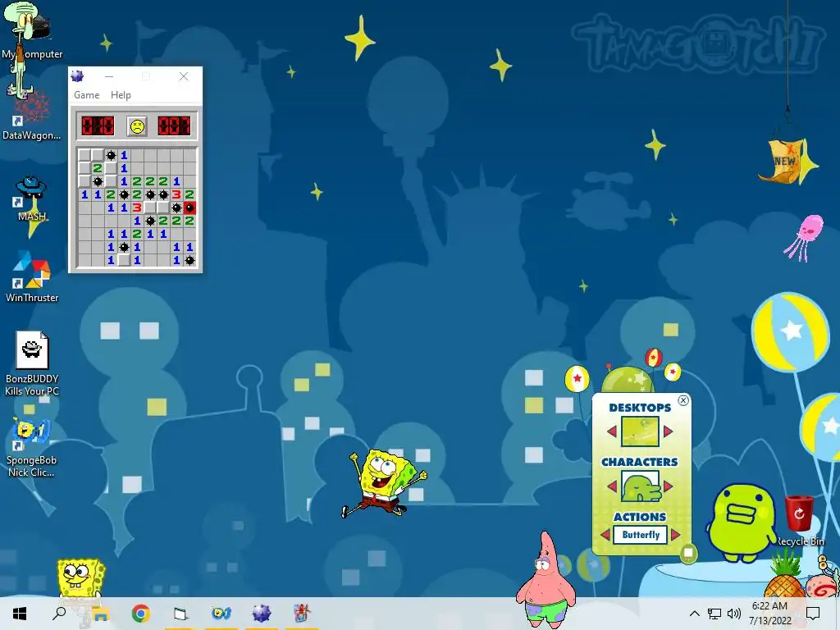Image resolution: width=840 pixels, height=630 pixels.
Task: Open the volume tray icon
Action: 734,614
